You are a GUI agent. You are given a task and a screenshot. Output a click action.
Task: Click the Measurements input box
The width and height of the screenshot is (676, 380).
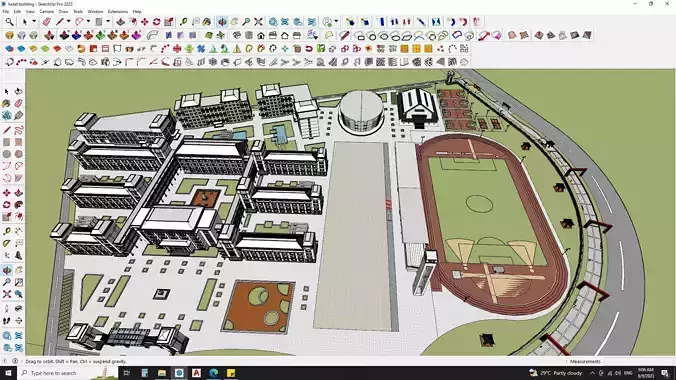[x=638, y=361]
